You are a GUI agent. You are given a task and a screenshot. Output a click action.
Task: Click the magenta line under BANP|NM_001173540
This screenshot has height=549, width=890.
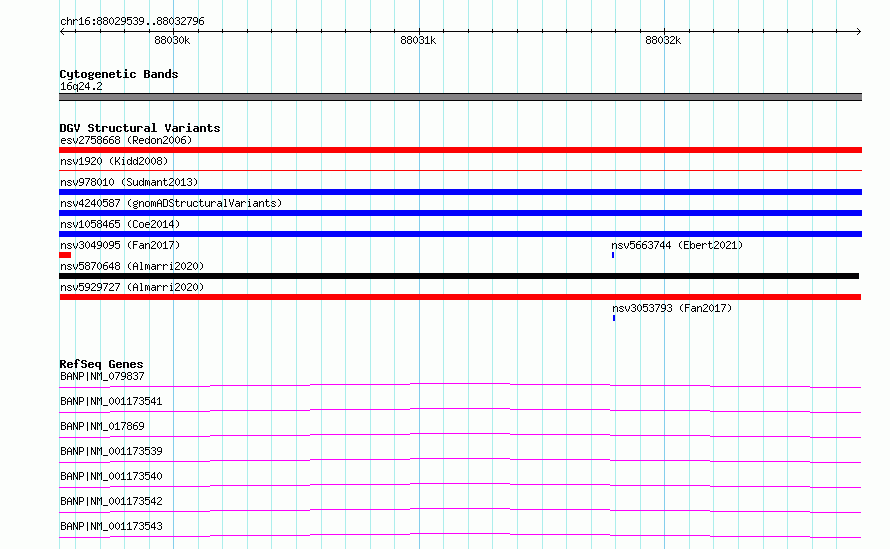[x=460, y=485]
